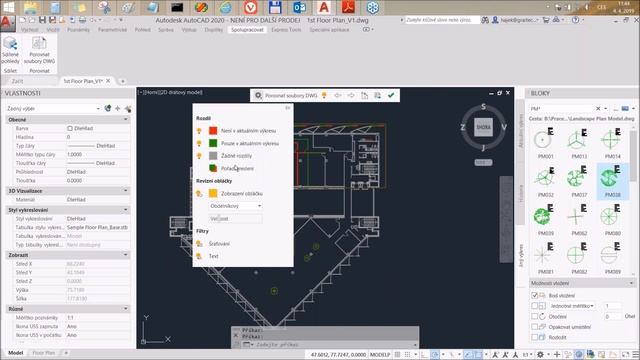Viewport: 640px width, 360px height.
Task: Go to next difference arrow
Action: 351,96
